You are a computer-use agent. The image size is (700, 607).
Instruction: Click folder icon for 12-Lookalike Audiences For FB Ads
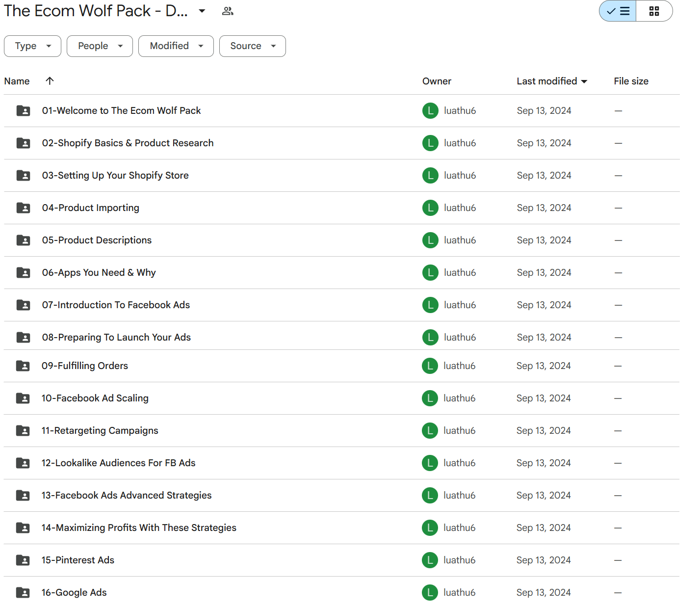23,463
